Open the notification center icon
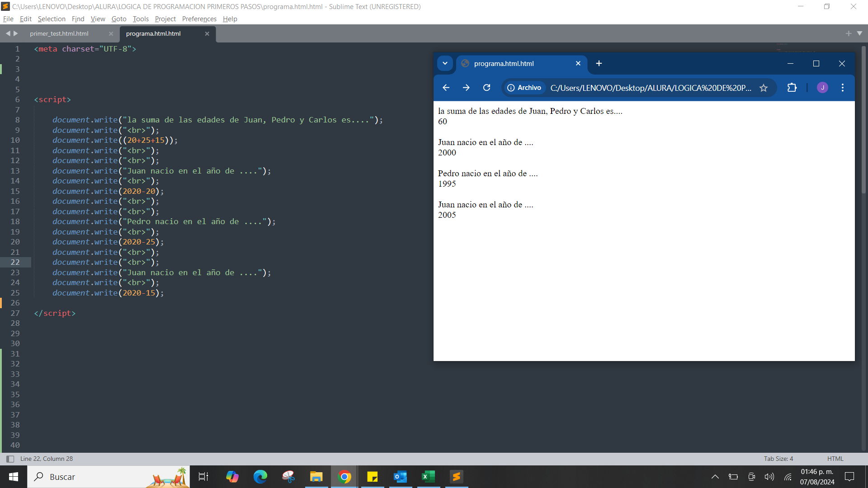This screenshot has width=868, height=488. (x=849, y=477)
